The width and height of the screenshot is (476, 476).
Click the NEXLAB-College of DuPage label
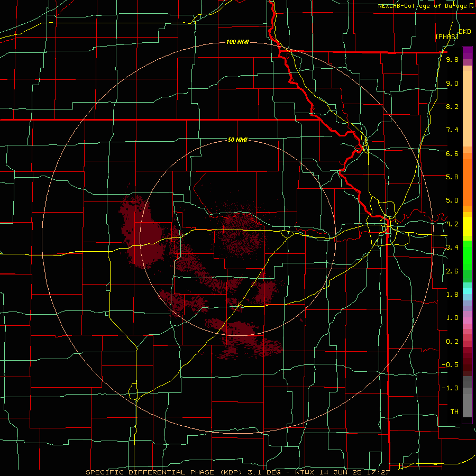425,6
